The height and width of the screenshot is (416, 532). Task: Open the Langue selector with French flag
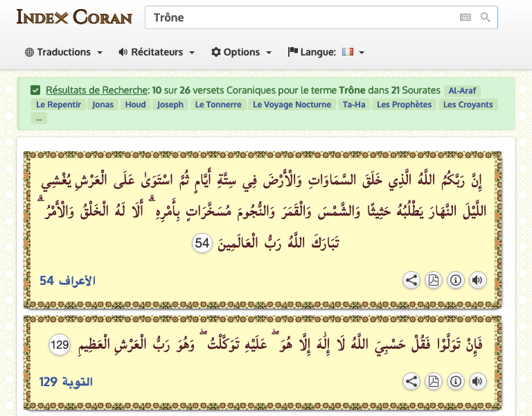326,52
